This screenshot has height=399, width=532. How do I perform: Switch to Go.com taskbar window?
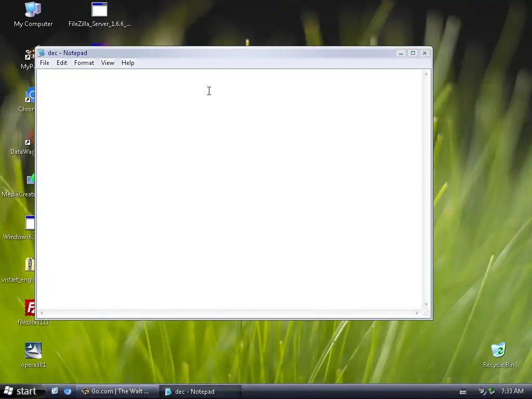pos(117,391)
